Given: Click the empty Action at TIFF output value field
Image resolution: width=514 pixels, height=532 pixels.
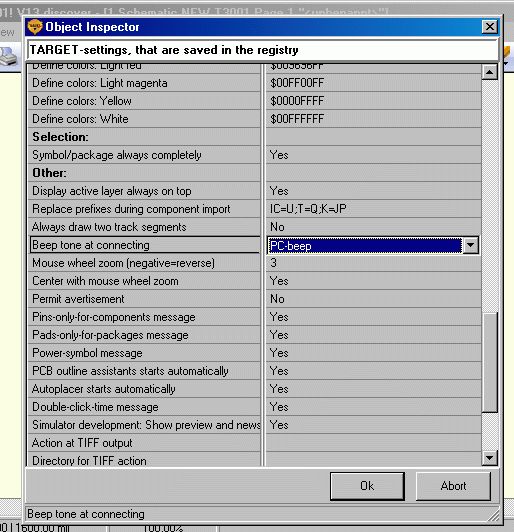Looking at the screenshot, I should point(373,443).
